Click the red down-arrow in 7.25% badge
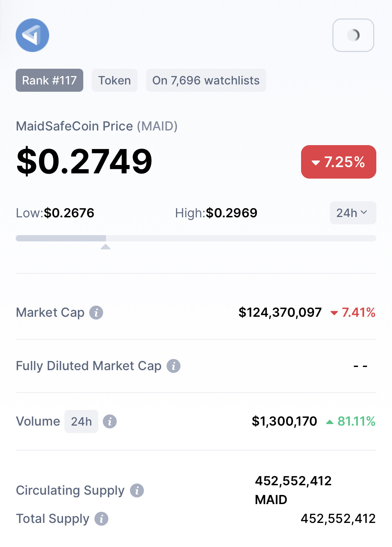 point(316,163)
